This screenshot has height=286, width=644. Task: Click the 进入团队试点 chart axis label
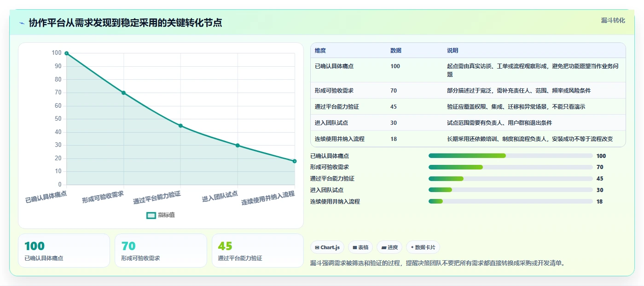pyautogui.click(x=220, y=196)
